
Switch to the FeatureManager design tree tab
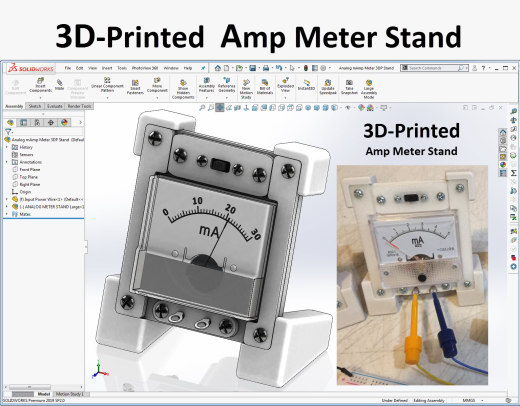(x=10, y=123)
